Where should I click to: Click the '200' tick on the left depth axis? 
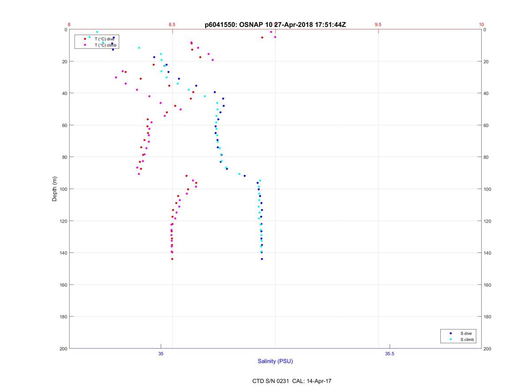[x=63, y=349]
